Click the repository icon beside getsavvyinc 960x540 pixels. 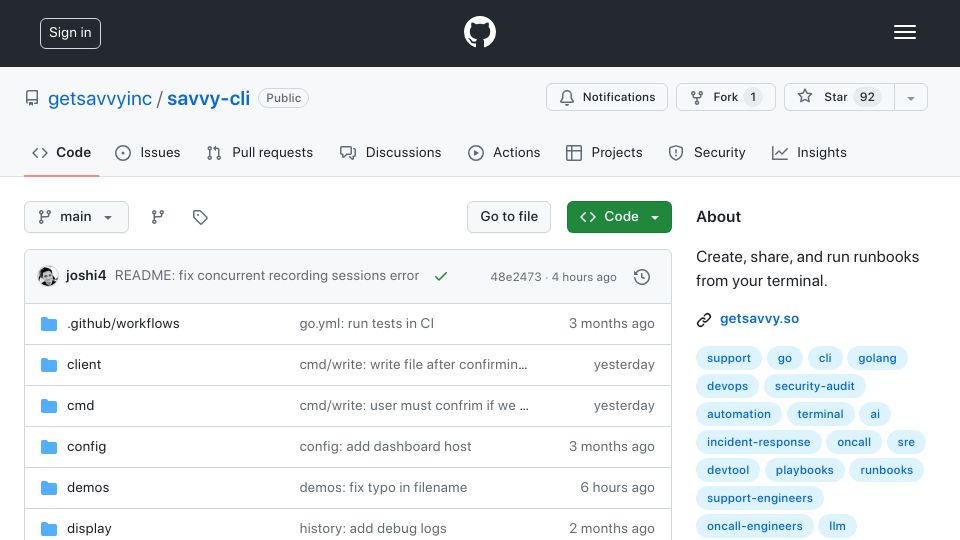32,98
